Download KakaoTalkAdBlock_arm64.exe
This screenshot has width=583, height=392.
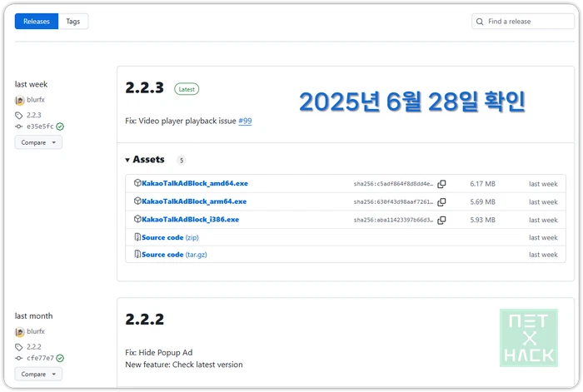(x=194, y=201)
